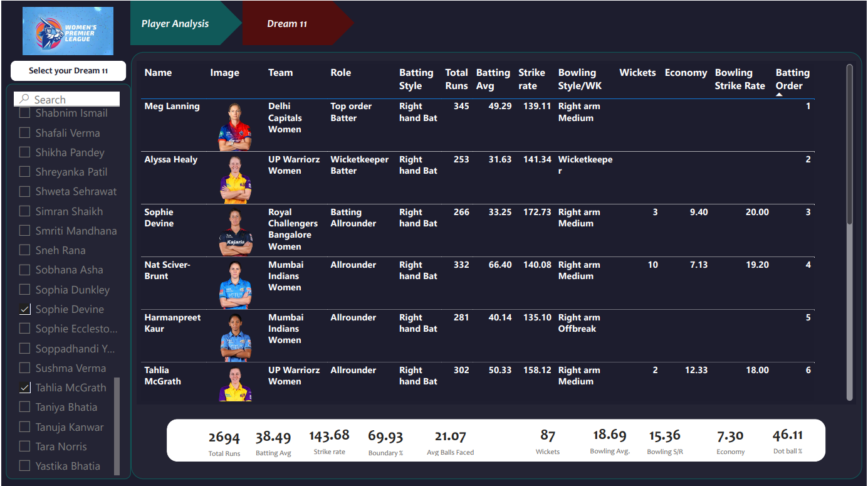Viewport: 868px width, 486px height.
Task: Select Sophia Dunkley checkbox
Action: pos(24,290)
